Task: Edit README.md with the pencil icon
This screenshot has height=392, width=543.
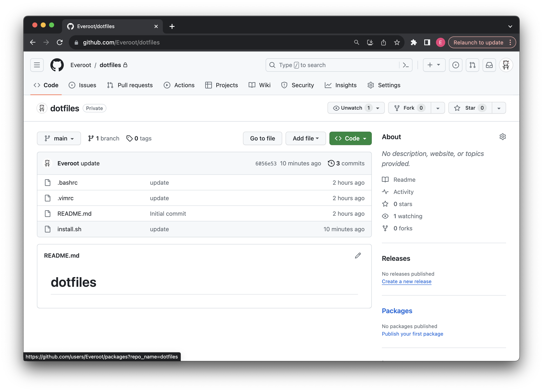Action: coord(358,256)
